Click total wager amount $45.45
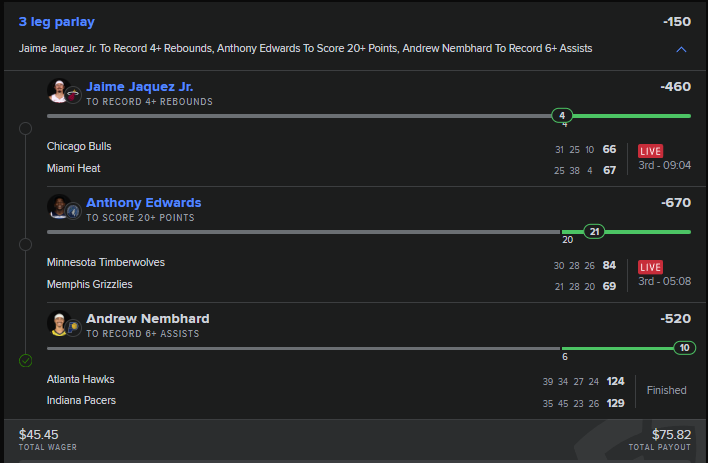Screen dimensions: 708x463 [38, 435]
